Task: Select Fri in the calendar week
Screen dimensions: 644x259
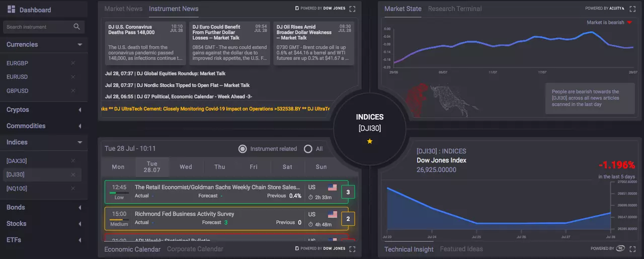Action: click(254, 167)
